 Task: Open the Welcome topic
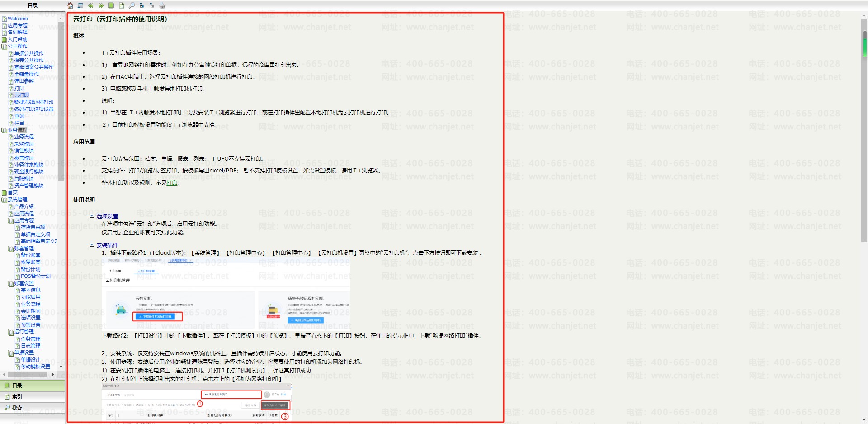tap(18, 19)
